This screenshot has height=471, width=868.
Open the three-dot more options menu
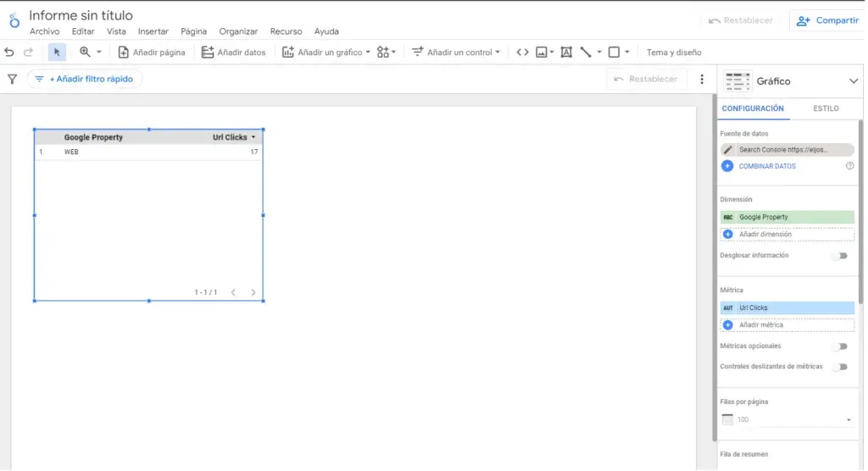702,79
